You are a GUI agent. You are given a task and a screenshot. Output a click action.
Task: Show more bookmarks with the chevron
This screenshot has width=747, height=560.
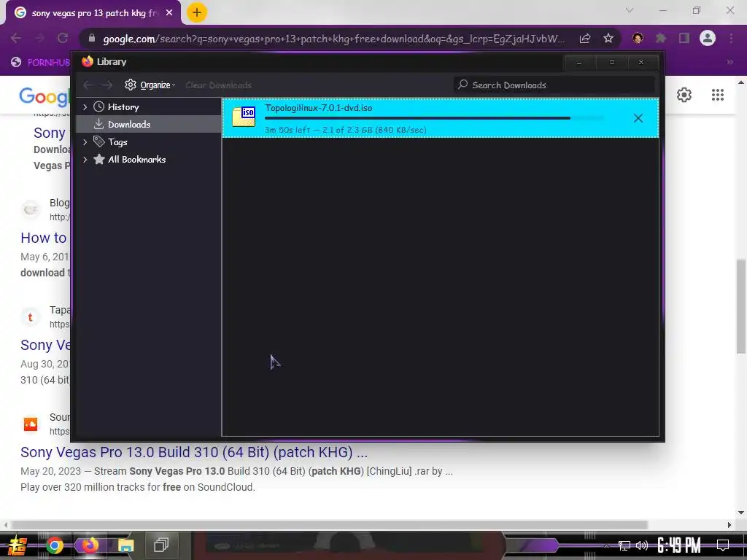click(x=729, y=62)
